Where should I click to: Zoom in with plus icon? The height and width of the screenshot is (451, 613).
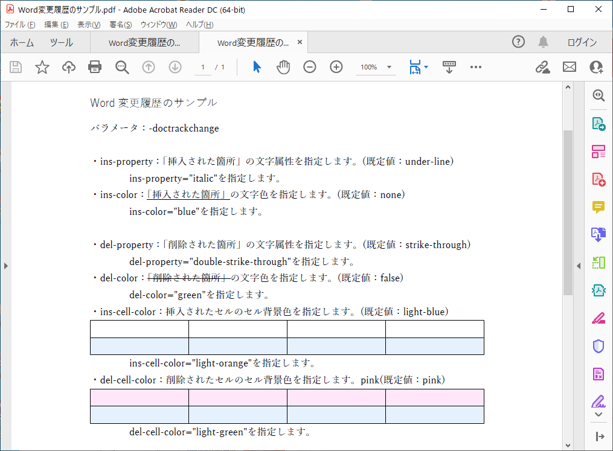point(336,67)
